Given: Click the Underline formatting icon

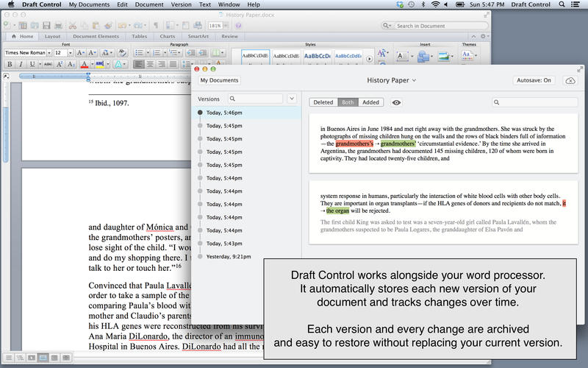Looking at the screenshot, I should tap(32, 65).
